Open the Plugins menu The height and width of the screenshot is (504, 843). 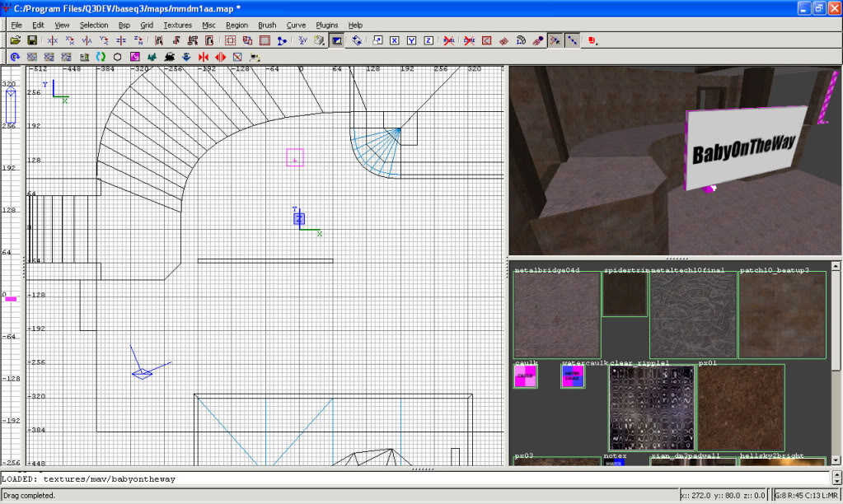pos(327,25)
